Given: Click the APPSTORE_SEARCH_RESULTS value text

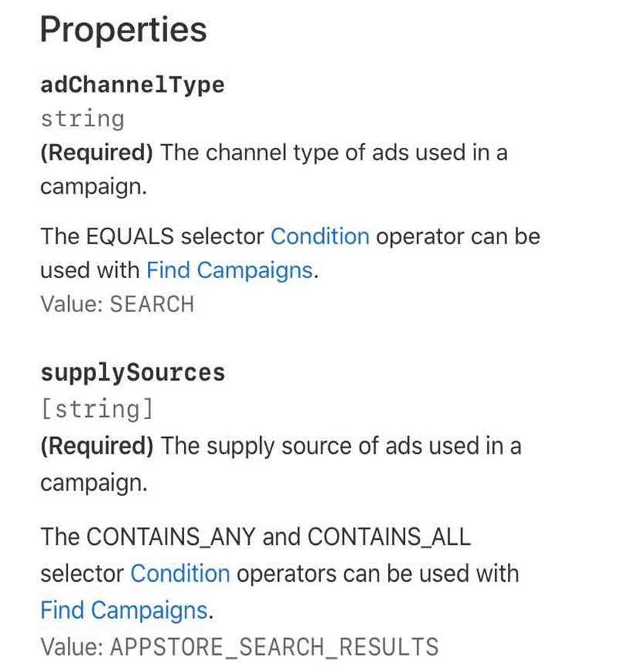Looking at the screenshot, I should (x=274, y=647).
